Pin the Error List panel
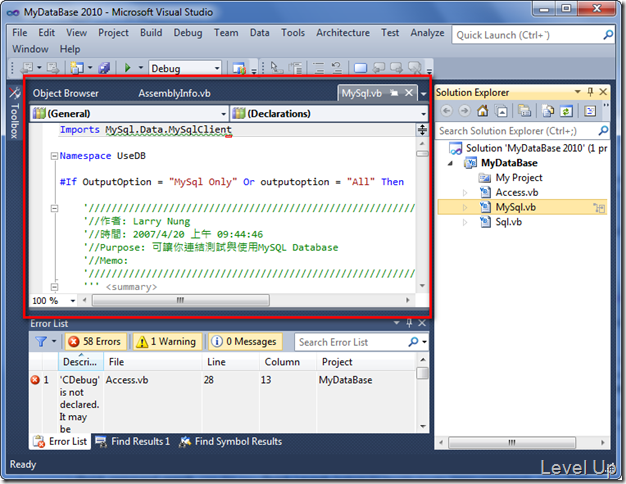 click(x=409, y=323)
